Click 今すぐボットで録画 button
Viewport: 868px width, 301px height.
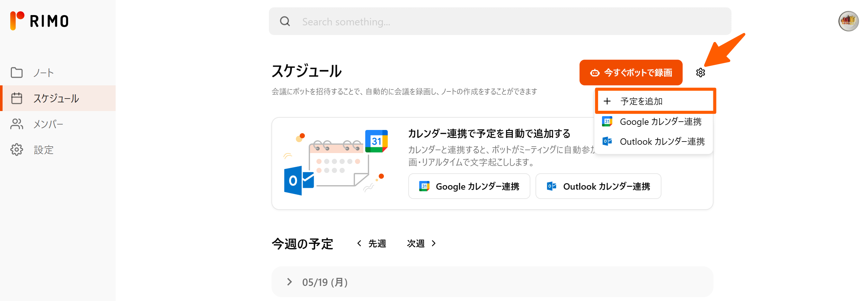[631, 73]
